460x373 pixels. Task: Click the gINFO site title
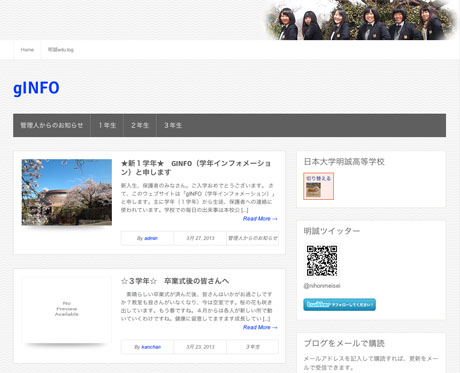pyautogui.click(x=36, y=88)
